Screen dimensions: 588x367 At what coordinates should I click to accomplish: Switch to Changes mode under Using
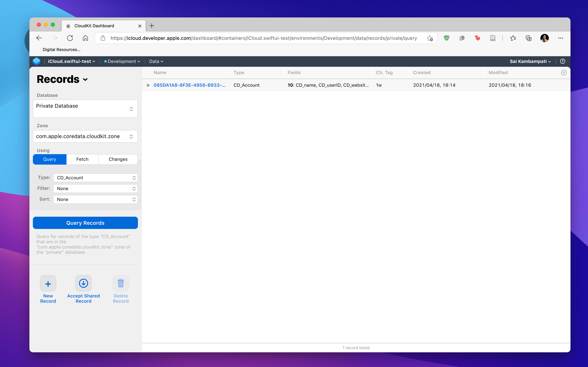click(118, 159)
